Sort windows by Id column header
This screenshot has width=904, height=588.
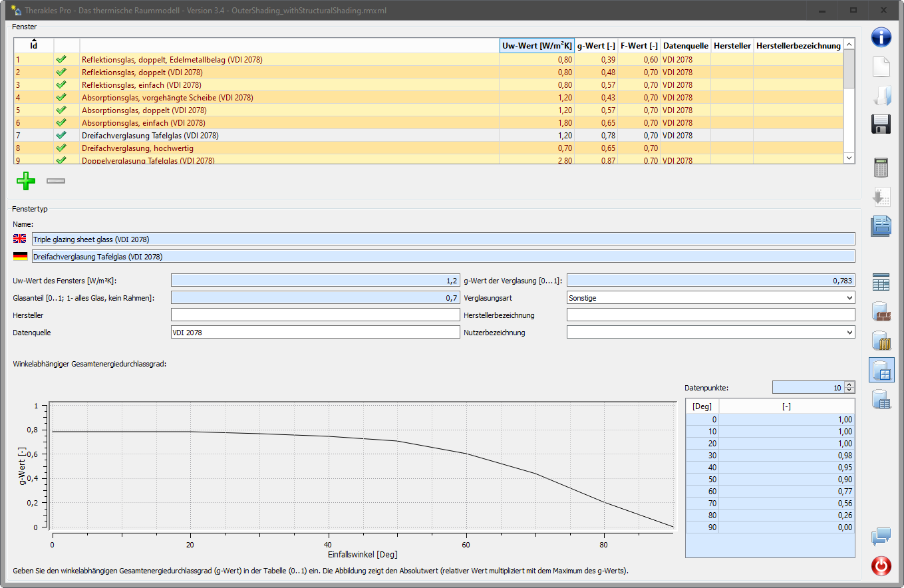[33, 46]
